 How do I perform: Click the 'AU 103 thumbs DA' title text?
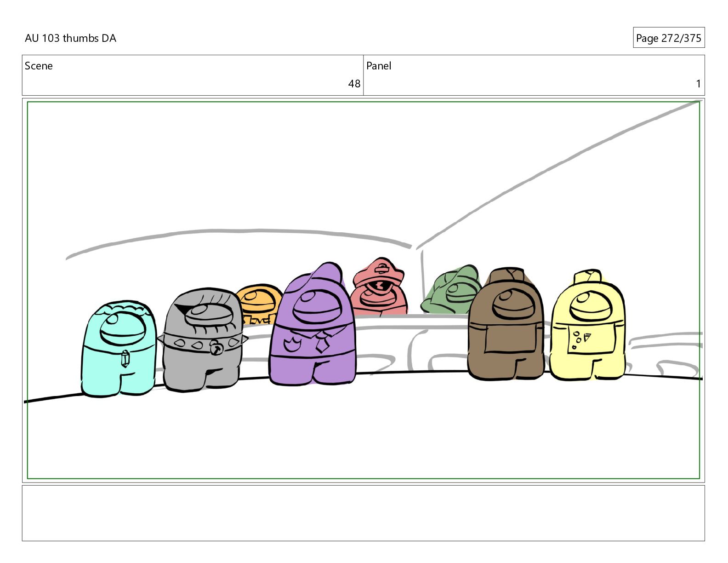click(70, 38)
